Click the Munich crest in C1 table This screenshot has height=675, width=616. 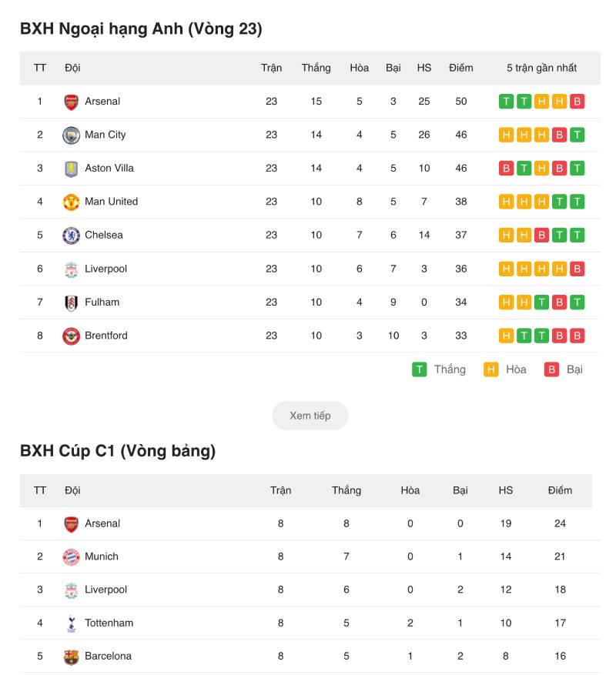pyautogui.click(x=71, y=557)
